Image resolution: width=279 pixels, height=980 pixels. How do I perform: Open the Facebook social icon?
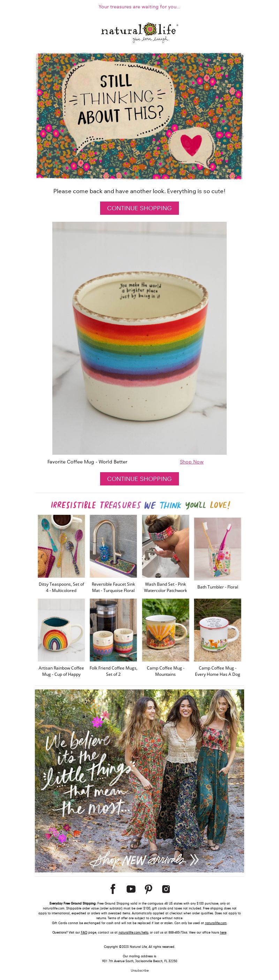pos(113,889)
